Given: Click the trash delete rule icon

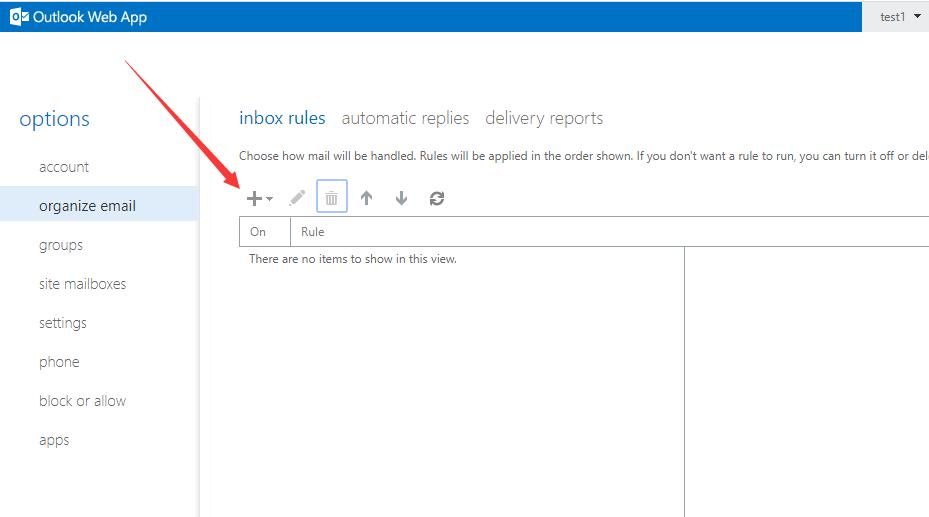Looking at the screenshot, I should click(x=332, y=197).
